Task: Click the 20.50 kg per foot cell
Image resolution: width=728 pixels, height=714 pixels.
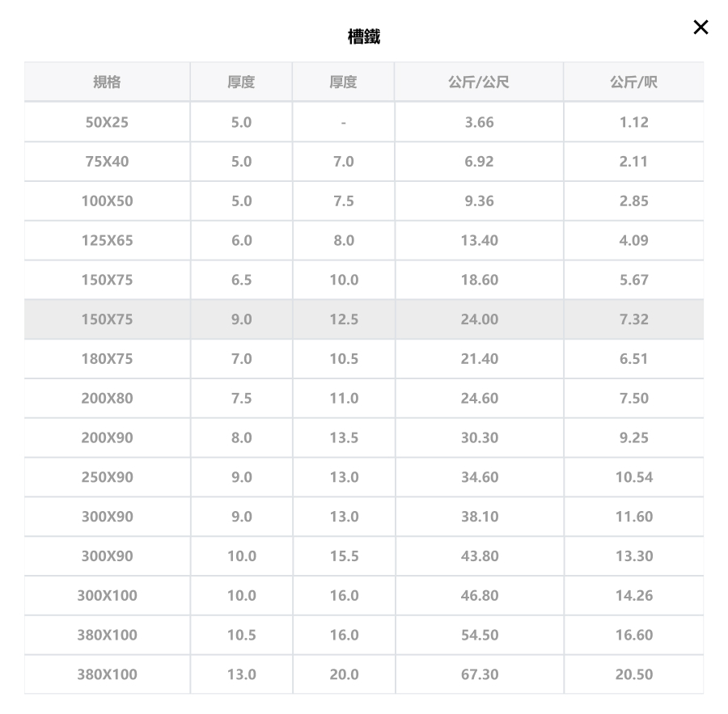Action: (x=633, y=674)
